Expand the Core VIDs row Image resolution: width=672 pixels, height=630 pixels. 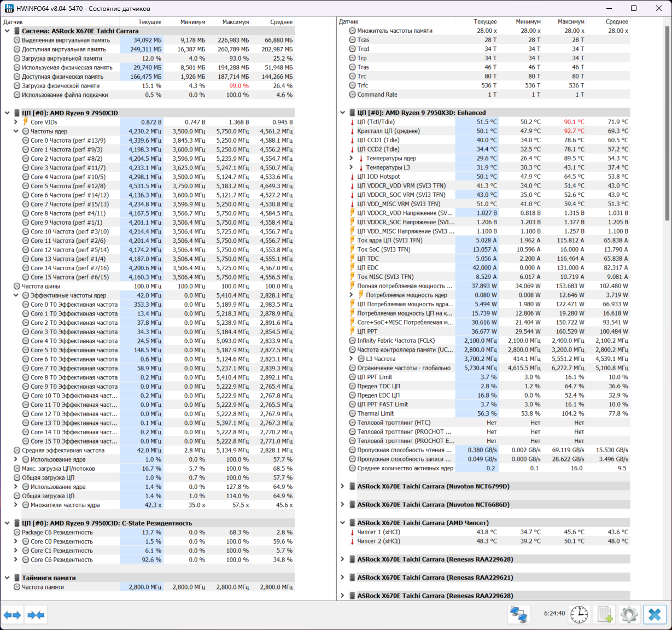pos(16,122)
